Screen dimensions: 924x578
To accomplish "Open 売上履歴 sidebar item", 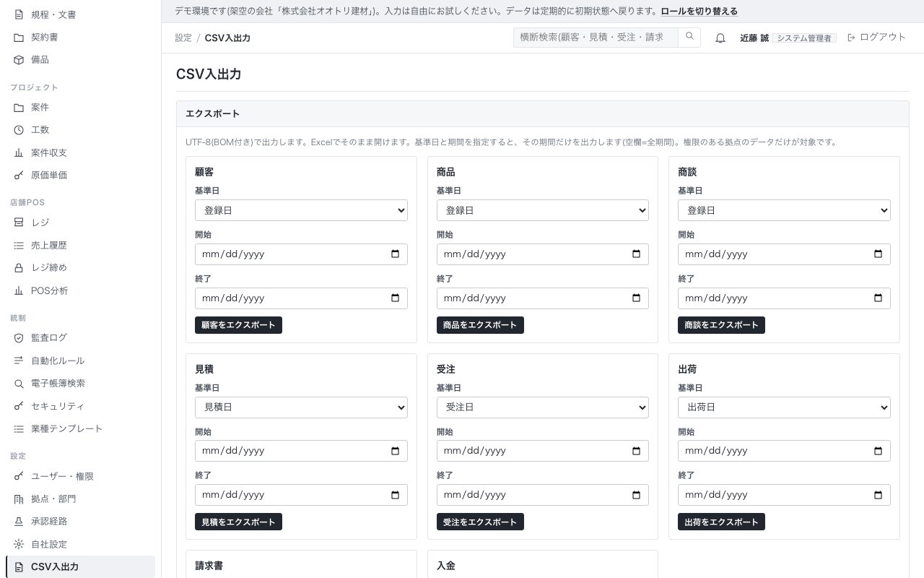I will pyautogui.click(x=80, y=245).
